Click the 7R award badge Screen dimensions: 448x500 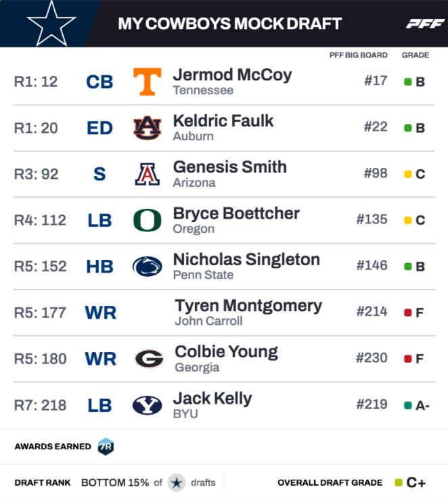(x=105, y=447)
